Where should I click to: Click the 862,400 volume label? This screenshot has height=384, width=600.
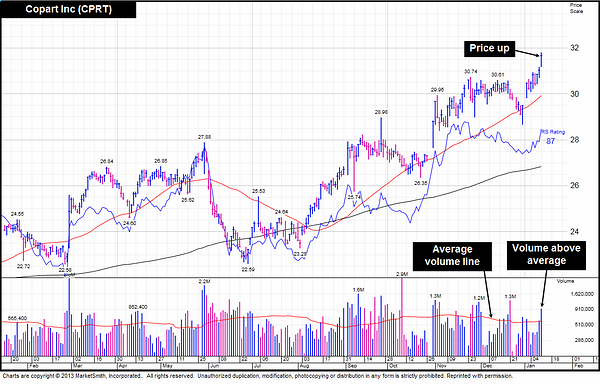[138, 307]
